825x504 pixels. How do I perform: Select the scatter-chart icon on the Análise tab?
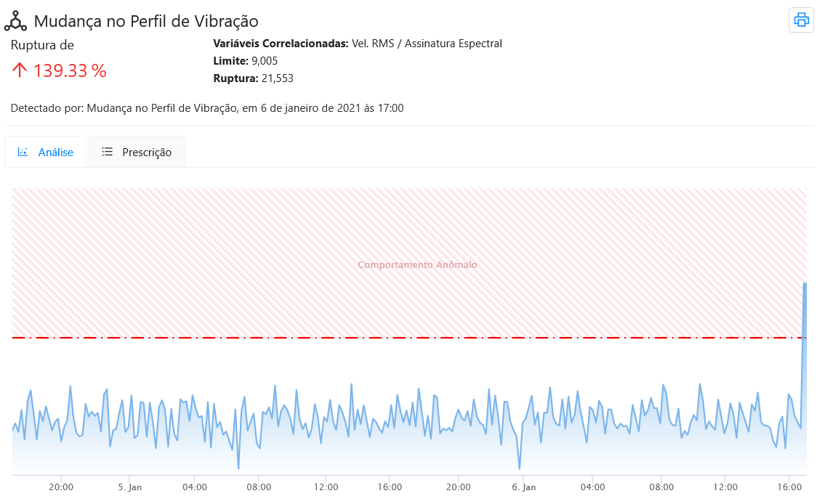click(24, 152)
